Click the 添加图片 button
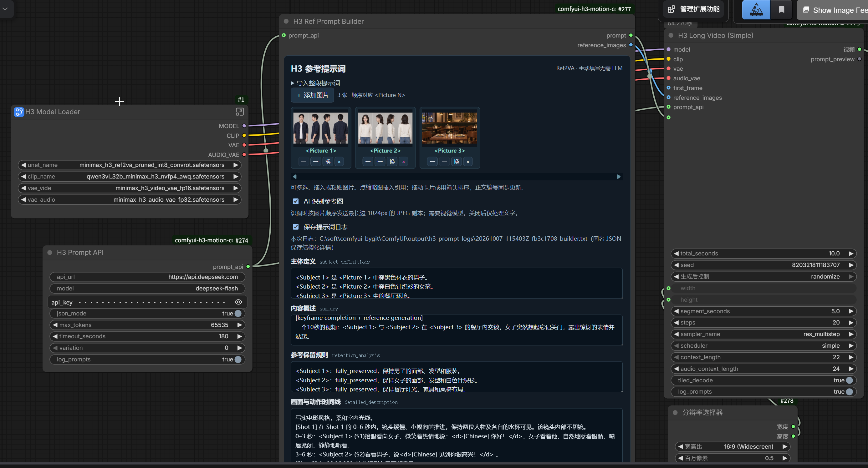This screenshot has height=468, width=868. point(312,95)
